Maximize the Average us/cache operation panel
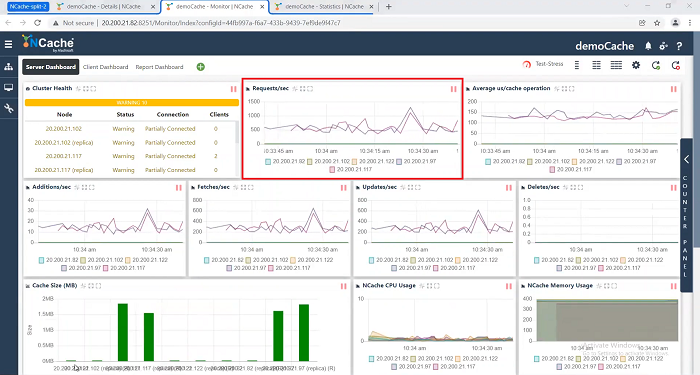Viewport: 700px width, 375px height. click(x=571, y=88)
